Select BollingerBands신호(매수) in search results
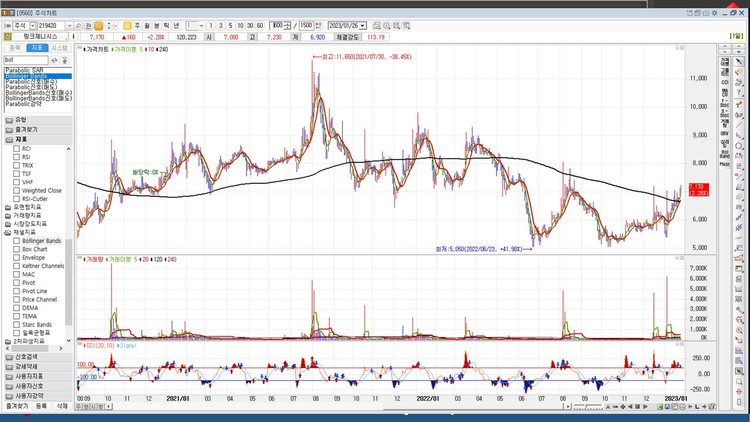 tap(38, 93)
